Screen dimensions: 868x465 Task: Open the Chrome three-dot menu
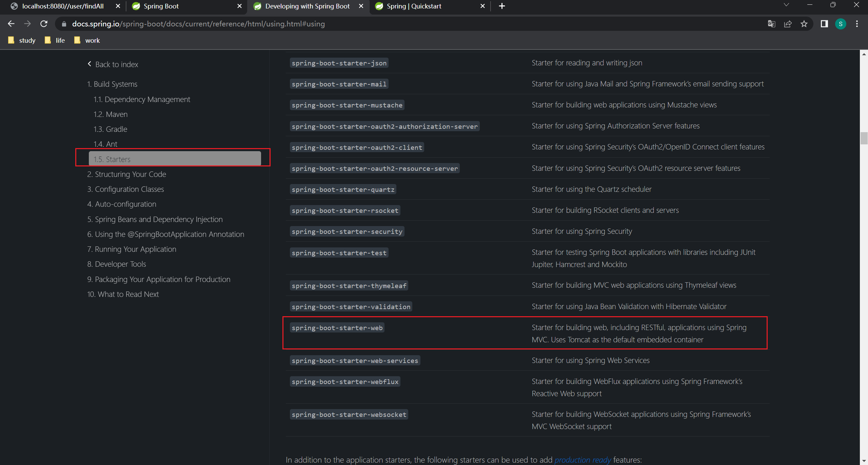pos(857,24)
